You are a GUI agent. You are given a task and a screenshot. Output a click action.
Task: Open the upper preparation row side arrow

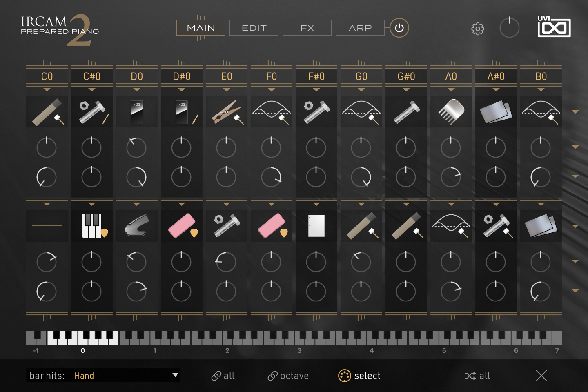coord(575,112)
